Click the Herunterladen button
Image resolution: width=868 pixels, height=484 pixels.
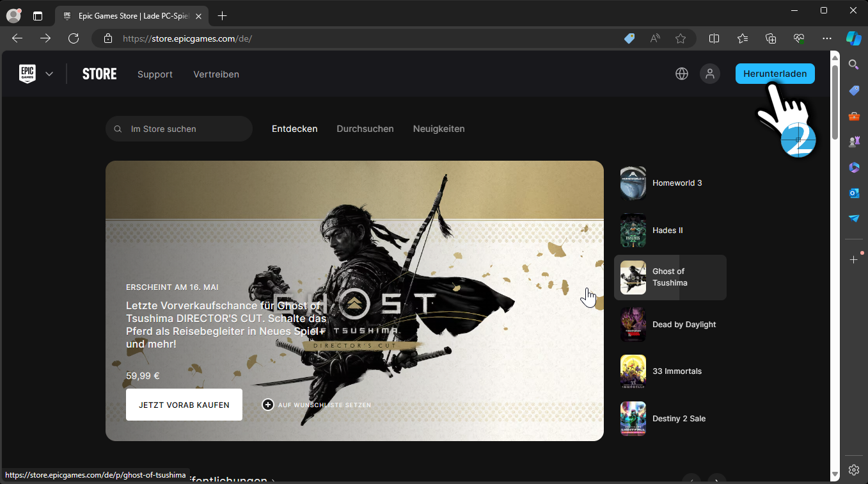coord(775,74)
